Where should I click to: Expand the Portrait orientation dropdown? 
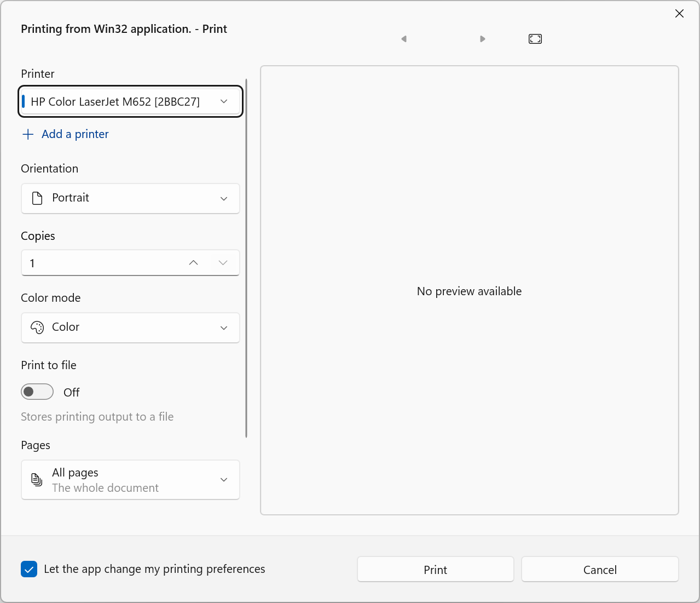click(x=130, y=198)
